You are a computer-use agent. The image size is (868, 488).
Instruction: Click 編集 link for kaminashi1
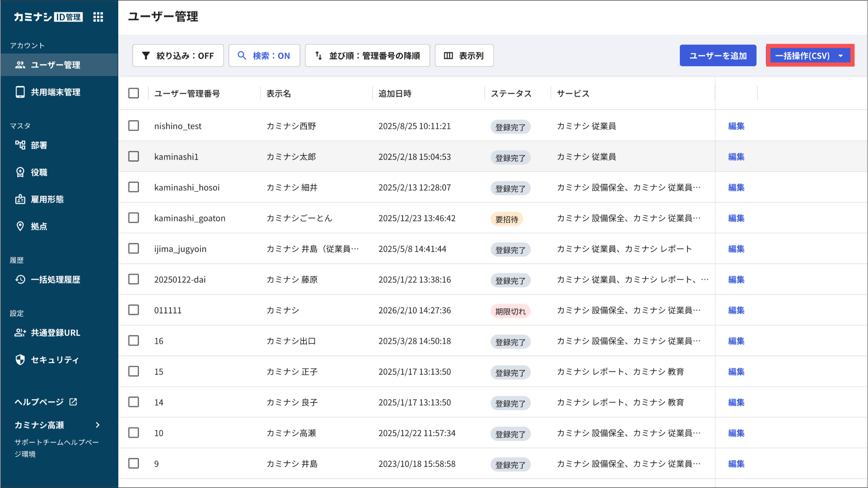coord(736,157)
